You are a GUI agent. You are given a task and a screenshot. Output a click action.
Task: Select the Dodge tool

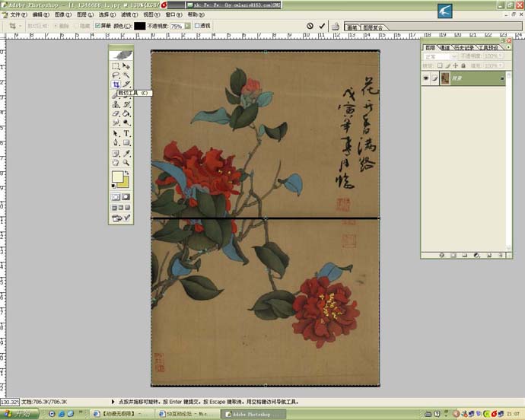click(x=126, y=123)
